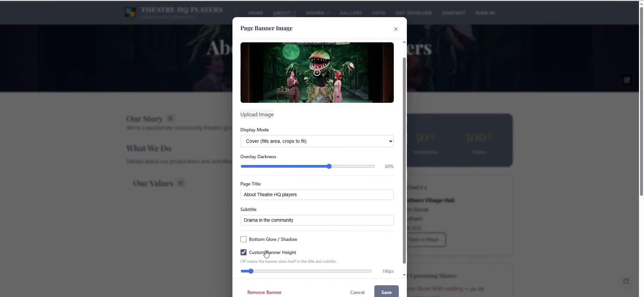
Task: Click the What We Do heading
Action: click(149, 148)
